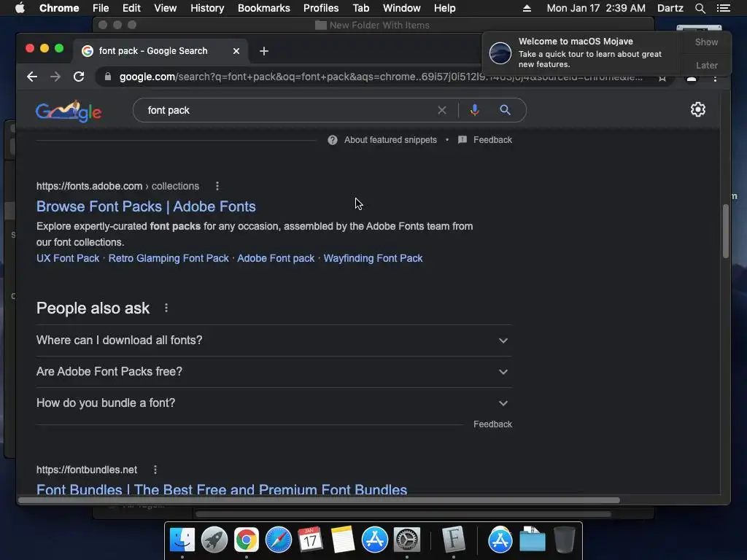Click the Dartz user name in menu bar

click(x=670, y=8)
